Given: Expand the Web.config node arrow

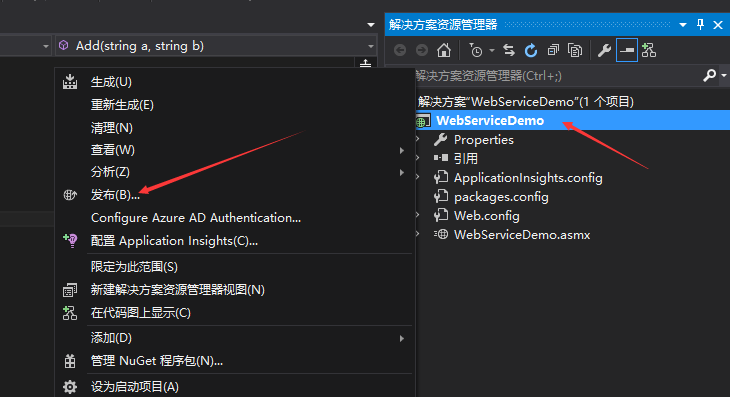Looking at the screenshot, I should [x=418, y=215].
